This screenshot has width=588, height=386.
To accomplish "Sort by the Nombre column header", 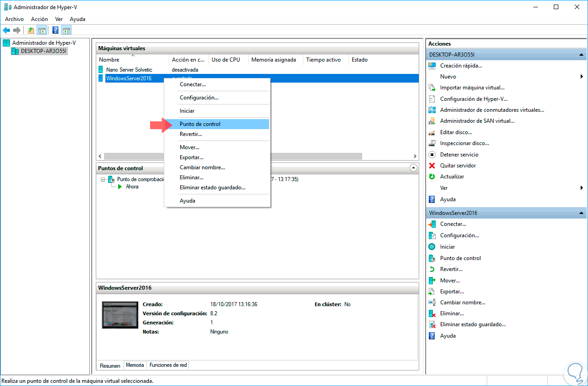I will pos(133,60).
